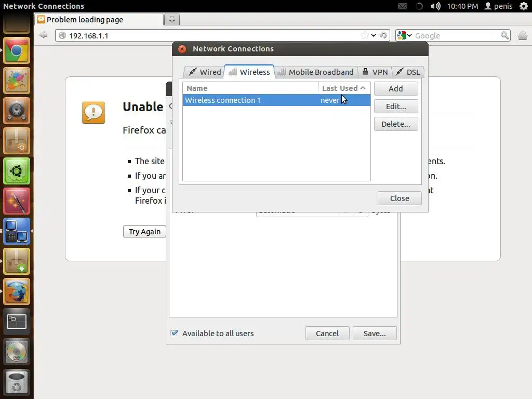Open the speaker music app in launcher
This screenshot has width=532, height=399.
16,111
